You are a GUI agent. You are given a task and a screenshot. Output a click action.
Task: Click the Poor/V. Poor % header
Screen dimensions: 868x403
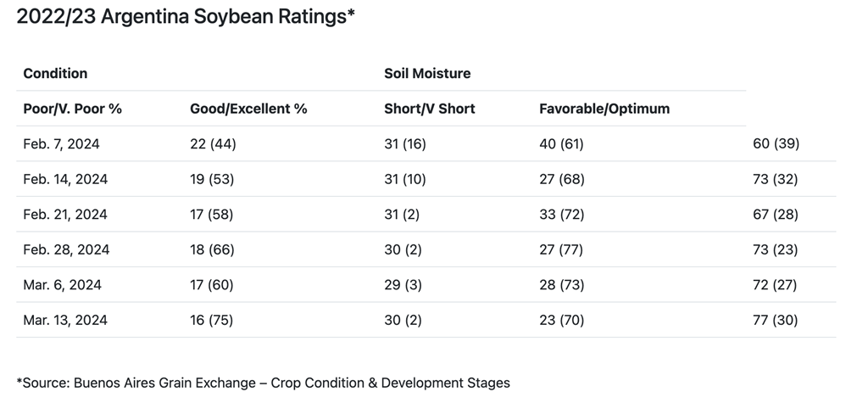[x=73, y=109]
